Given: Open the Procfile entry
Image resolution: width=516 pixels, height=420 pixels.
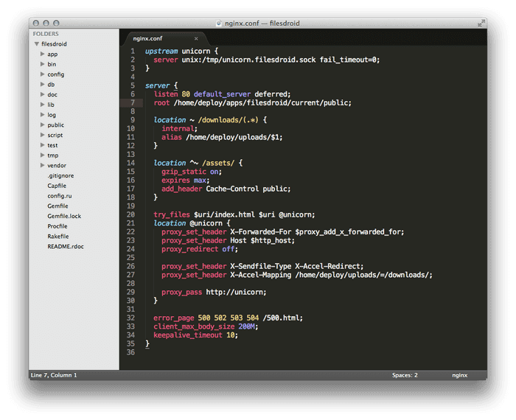Looking at the screenshot, I should pos(57,226).
